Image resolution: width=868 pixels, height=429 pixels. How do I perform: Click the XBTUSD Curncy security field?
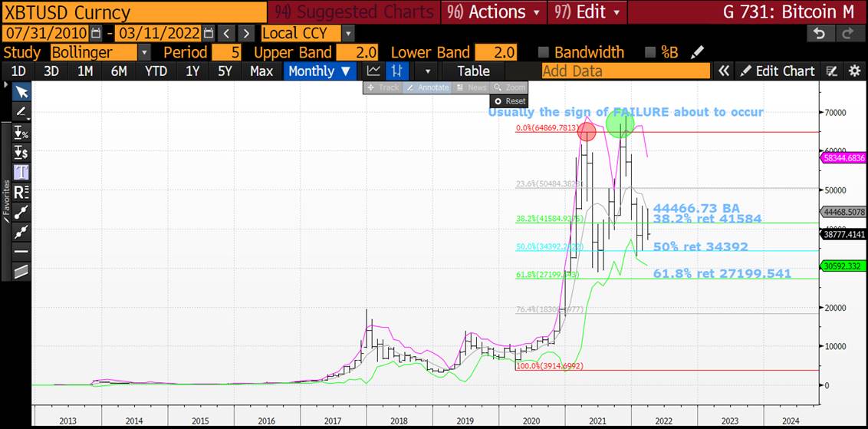(133, 12)
